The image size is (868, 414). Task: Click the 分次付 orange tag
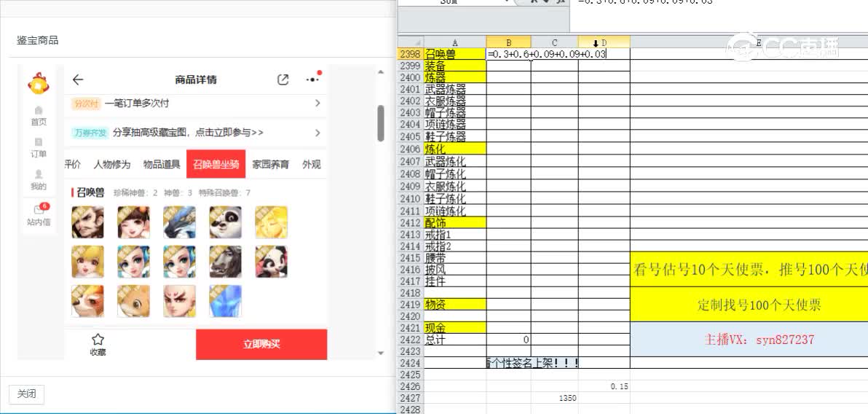86,103
